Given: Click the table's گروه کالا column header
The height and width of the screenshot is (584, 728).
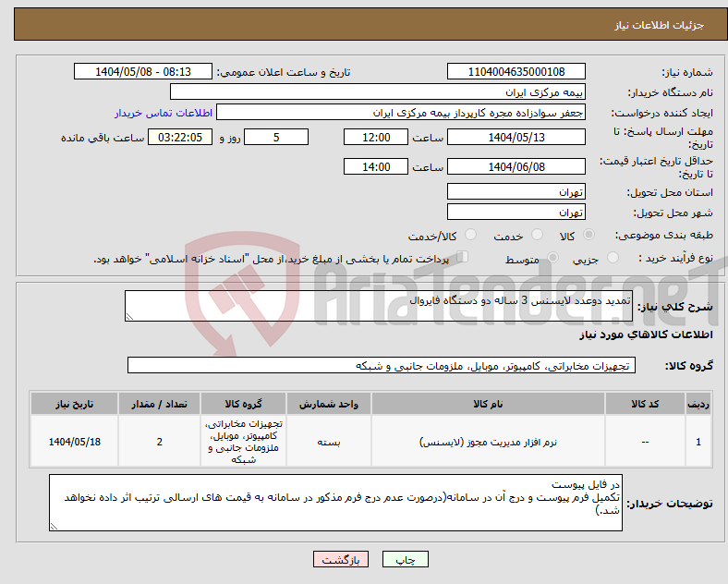Looking at the screenshot, I should [x=243, y=404].
